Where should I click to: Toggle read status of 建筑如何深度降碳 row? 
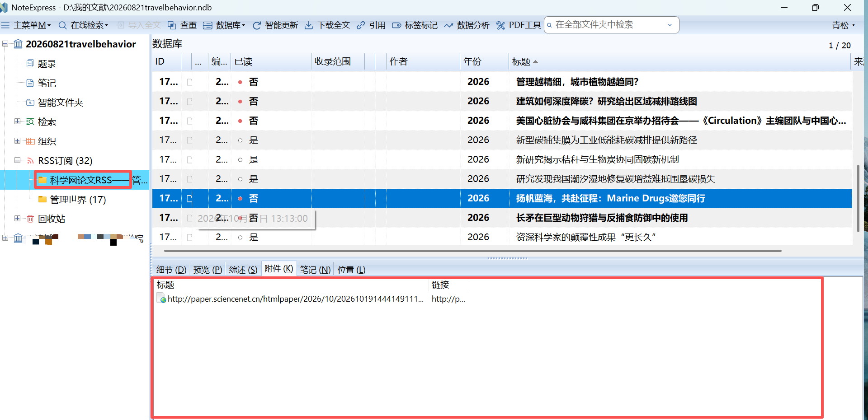(x=240, y=101)
